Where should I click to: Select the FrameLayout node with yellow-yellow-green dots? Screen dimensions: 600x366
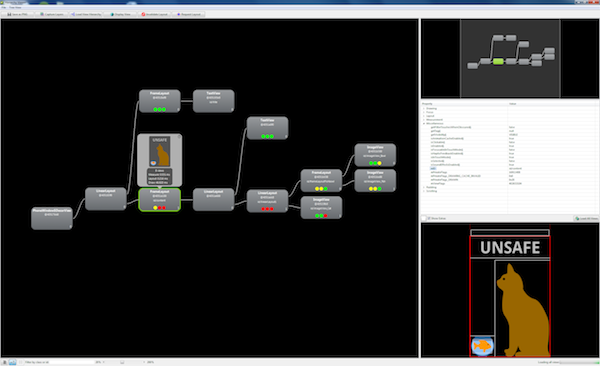(x=321, y=181)
